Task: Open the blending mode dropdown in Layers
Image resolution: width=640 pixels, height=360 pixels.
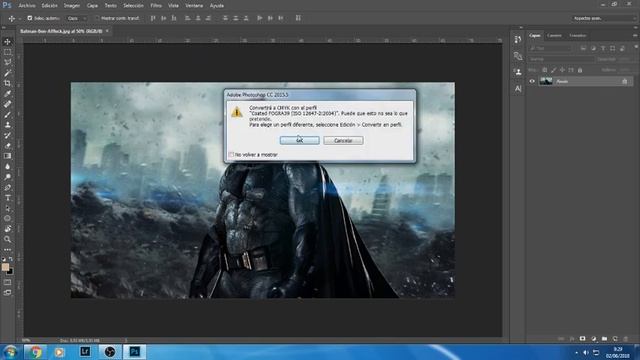Action: (x=561, y=59)
